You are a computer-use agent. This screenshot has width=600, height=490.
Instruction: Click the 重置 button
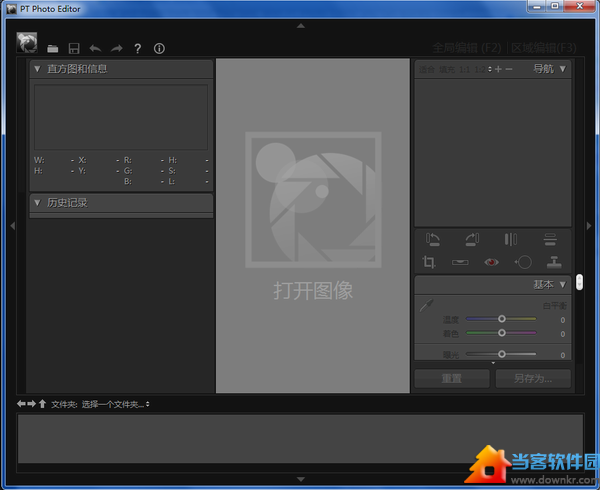pos(452,379)
